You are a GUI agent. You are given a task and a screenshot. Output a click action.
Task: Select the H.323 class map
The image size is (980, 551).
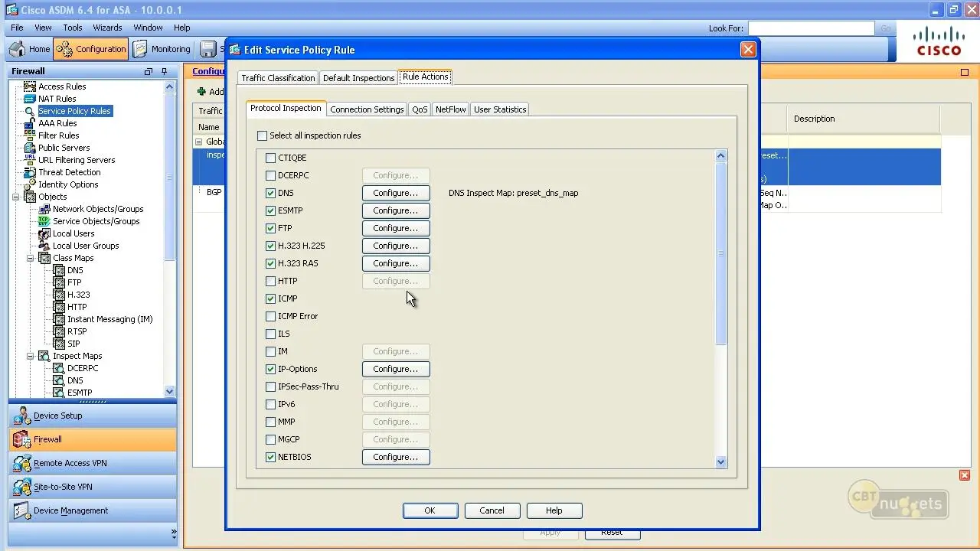(x=78, y=295)
